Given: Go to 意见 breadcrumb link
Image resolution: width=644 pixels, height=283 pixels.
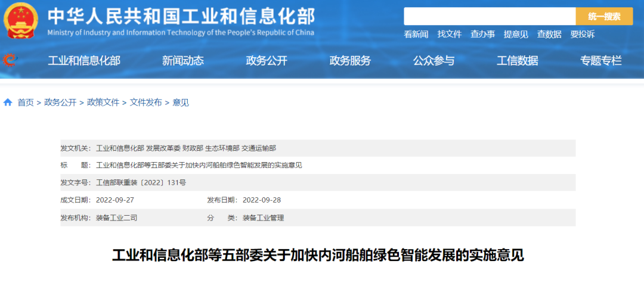Looking at the screenshot, I should (181, 102).
